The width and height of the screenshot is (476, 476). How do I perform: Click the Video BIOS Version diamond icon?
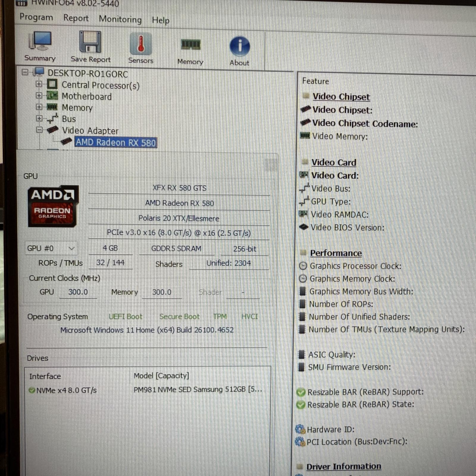click(304, 227)
